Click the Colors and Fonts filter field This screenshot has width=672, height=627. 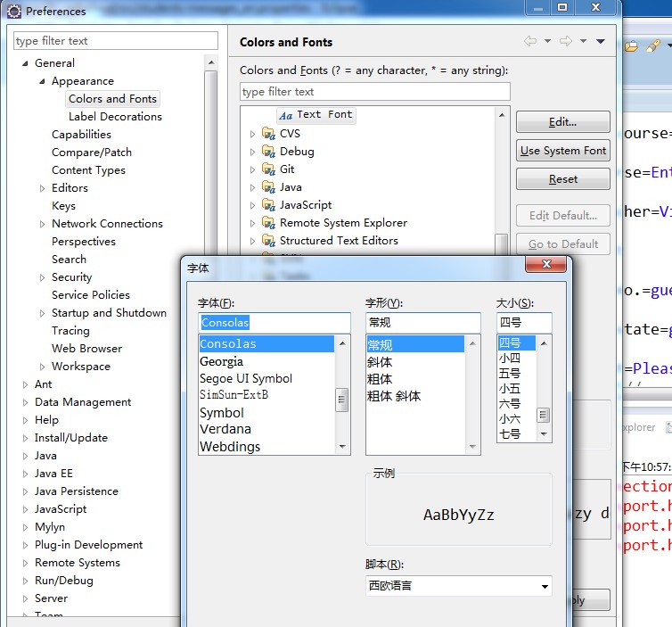(375, 92)
